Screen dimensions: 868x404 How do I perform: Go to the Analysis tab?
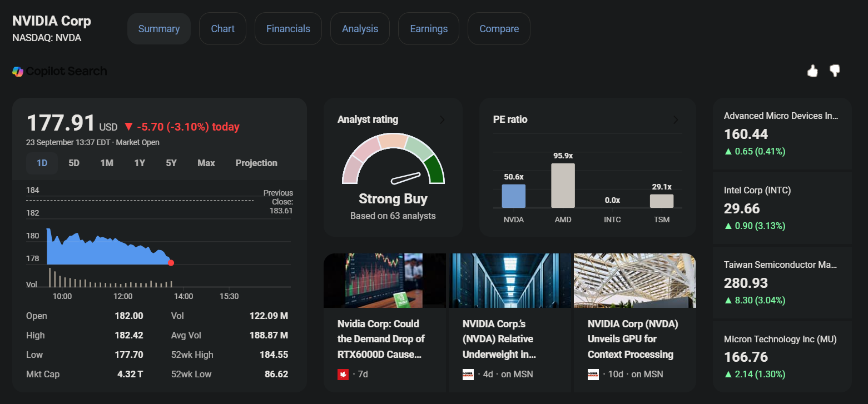(360, 29)
